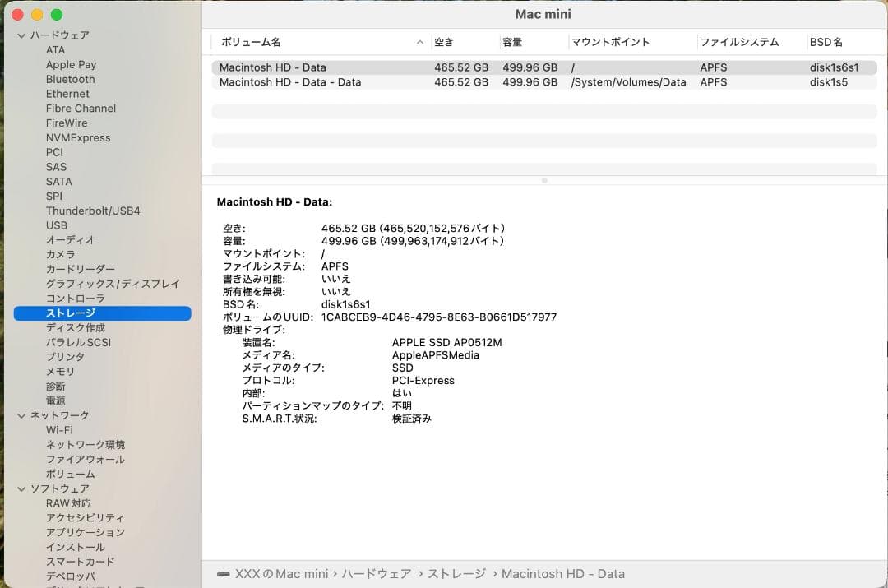Sort by 空き column header
888x588 pixels.
[x=443, y=42]
